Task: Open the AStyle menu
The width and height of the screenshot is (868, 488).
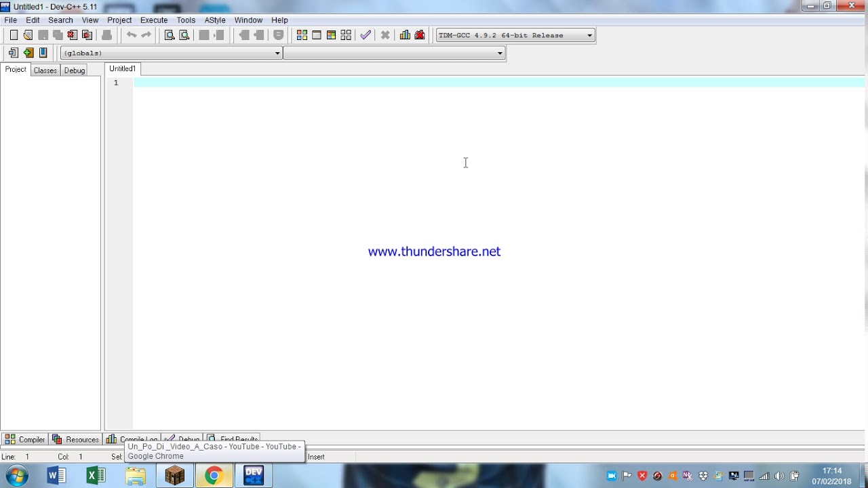Action: click(x=215, y=20)
